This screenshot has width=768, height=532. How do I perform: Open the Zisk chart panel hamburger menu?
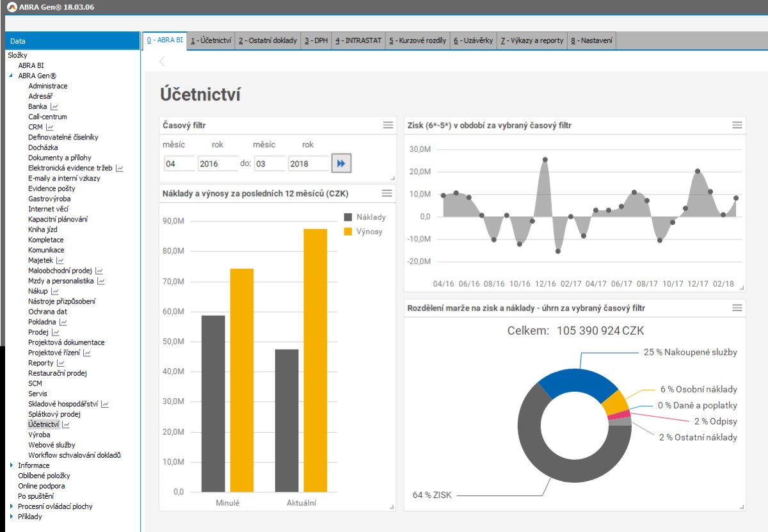tap(737, 125)
